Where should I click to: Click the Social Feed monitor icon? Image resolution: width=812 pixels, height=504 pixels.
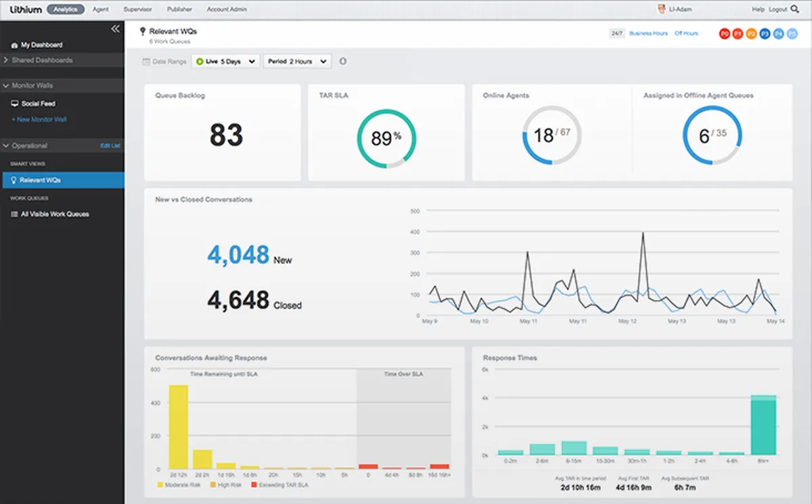(x=15, y=104)
